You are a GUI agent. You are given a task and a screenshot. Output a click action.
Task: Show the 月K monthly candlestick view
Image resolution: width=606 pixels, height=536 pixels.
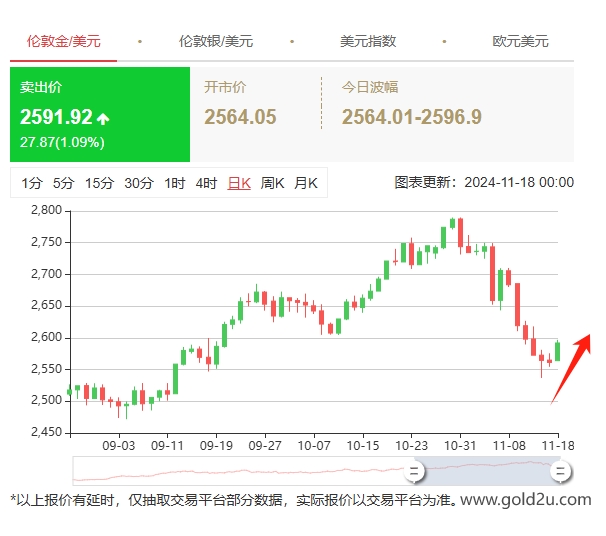[x=305, y=183]
